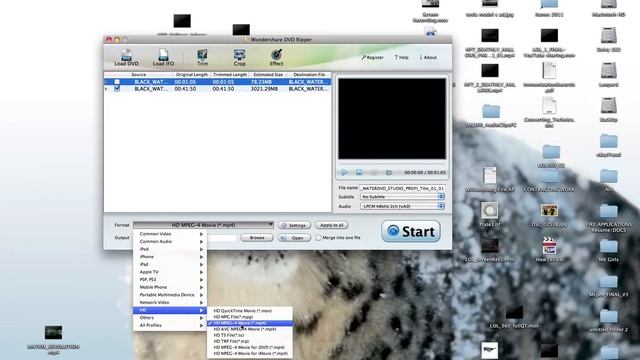Expand PSP, PS3 format submenu
640x360 pixels.
pos(170,280)
